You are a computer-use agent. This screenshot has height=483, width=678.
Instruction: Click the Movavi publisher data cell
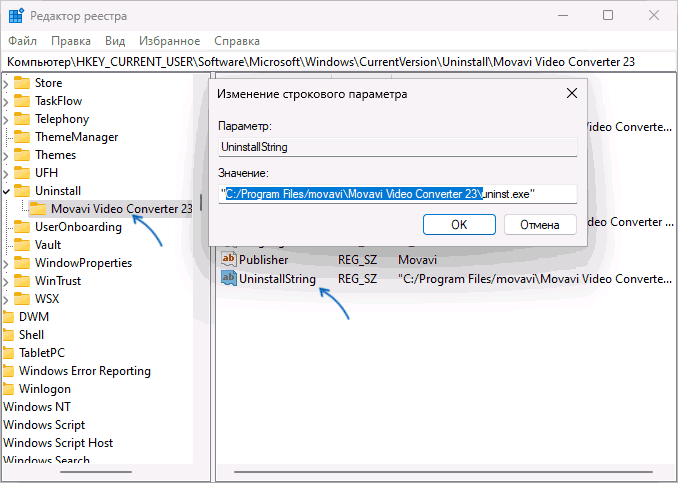[x=417, y=259]
